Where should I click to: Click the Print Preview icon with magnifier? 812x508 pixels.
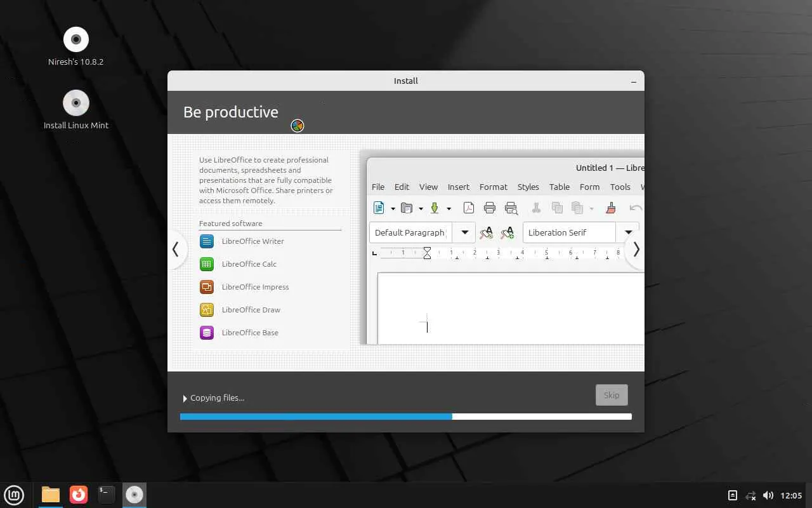511,208
